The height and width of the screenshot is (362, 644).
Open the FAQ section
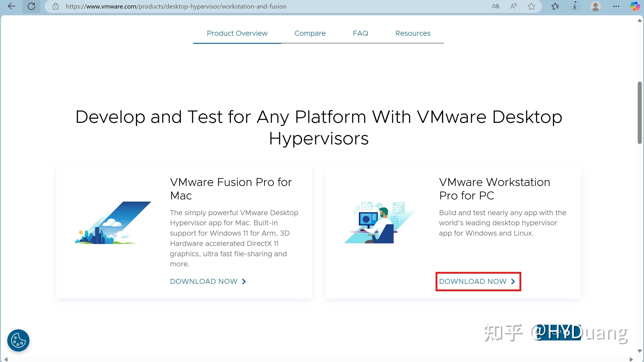[x=360, y=33]
